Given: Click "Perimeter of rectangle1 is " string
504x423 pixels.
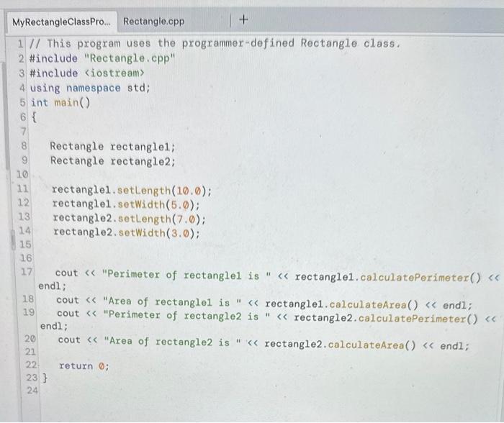Looking at the screenshot, I should [x=186, y=275].
